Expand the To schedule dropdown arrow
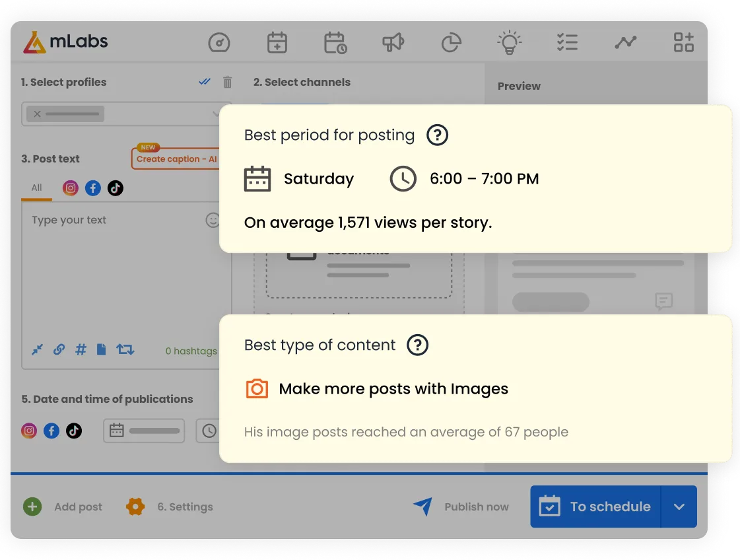Screen dimensions: 740x560 (x=679, y=507)
